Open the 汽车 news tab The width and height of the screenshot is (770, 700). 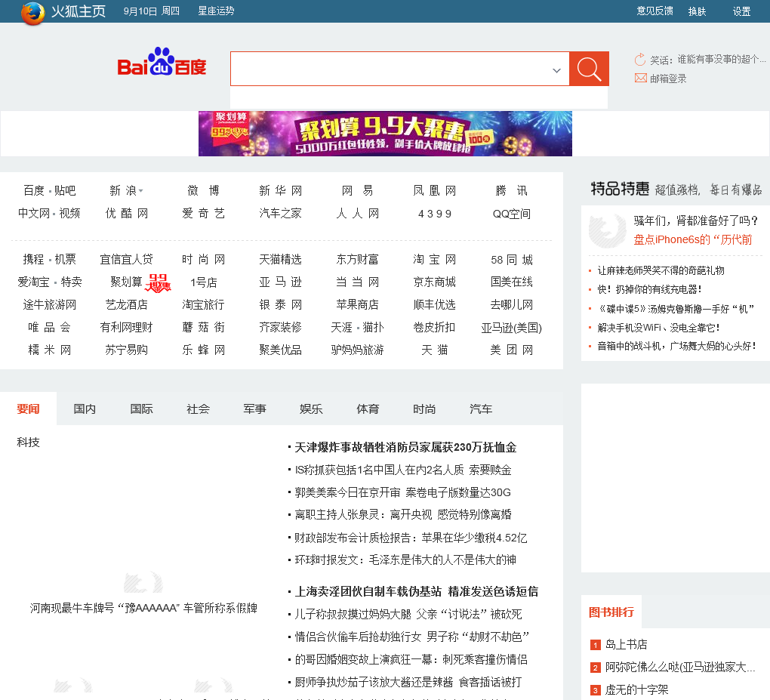(481, 409)
